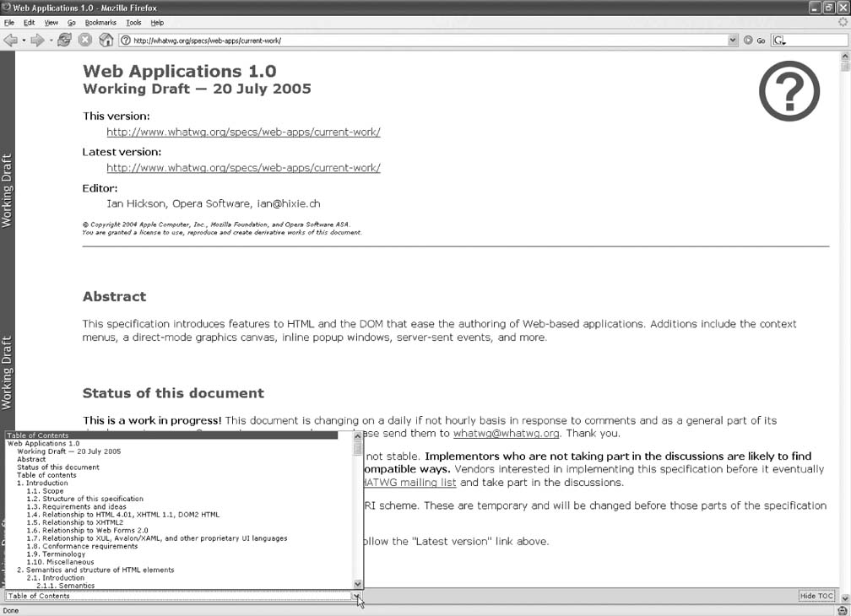Expand the address bar URL history dropdown
The image size is (851, 616).
[x=733, y=41]
